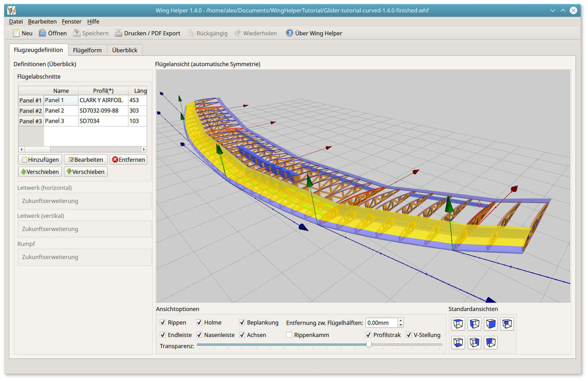The height and width of the screenshot is (381, 588).
Task: Select the Flugzeugdefinition tab
Action: pos(38,50)
